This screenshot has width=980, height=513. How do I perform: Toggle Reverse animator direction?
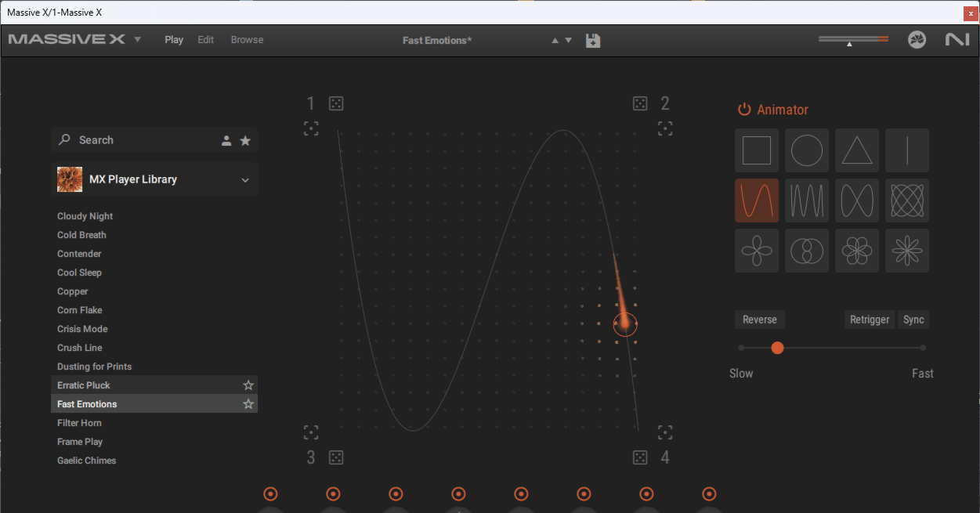(x=760, y=320)
